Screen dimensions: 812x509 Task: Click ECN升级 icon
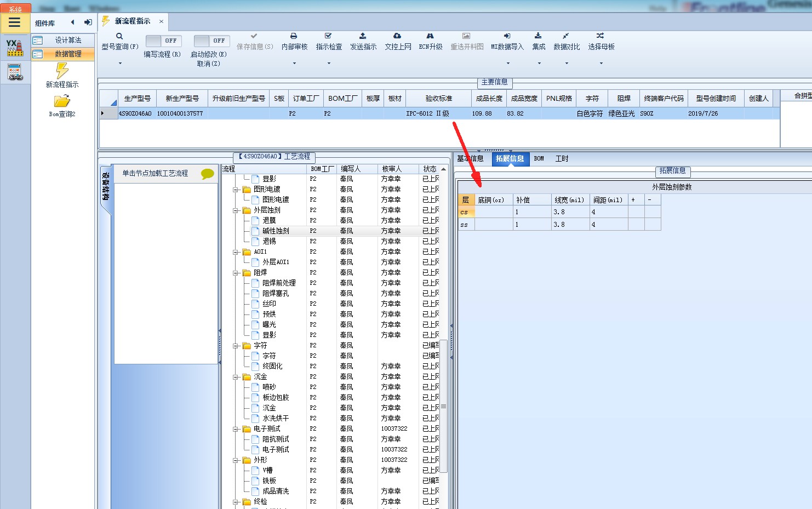430,36
